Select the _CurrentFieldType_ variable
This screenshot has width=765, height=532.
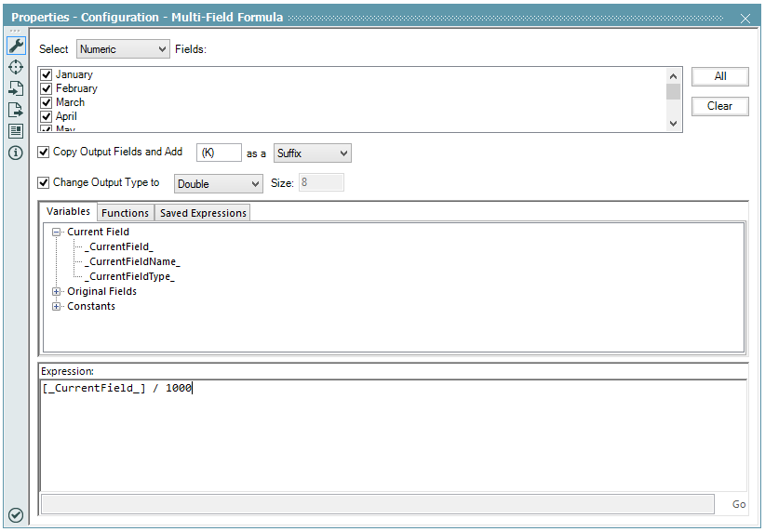point(129,276)
